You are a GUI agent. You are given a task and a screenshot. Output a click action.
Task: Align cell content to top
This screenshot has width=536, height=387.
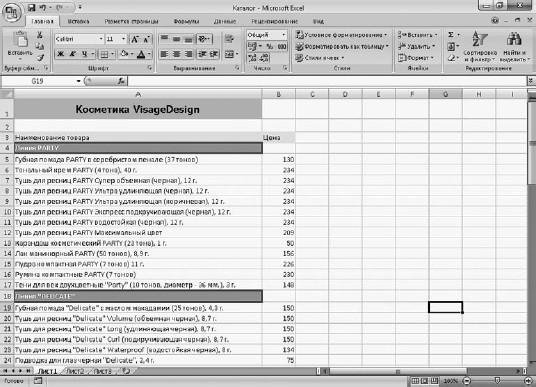click(164, 39)
